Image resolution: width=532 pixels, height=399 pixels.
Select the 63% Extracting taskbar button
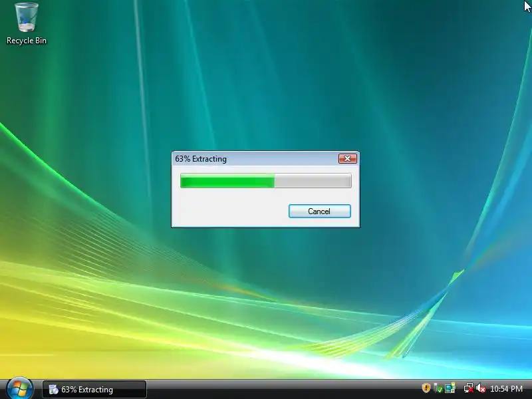tap(94, 389)
